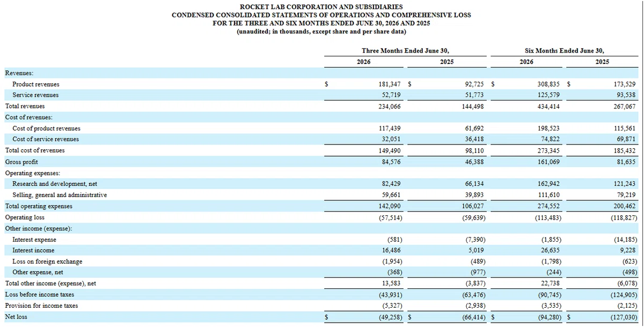Screen dimensions: 644x327
Task: Click the 'Cost of product revenues' label
Action: coord(46,128)
